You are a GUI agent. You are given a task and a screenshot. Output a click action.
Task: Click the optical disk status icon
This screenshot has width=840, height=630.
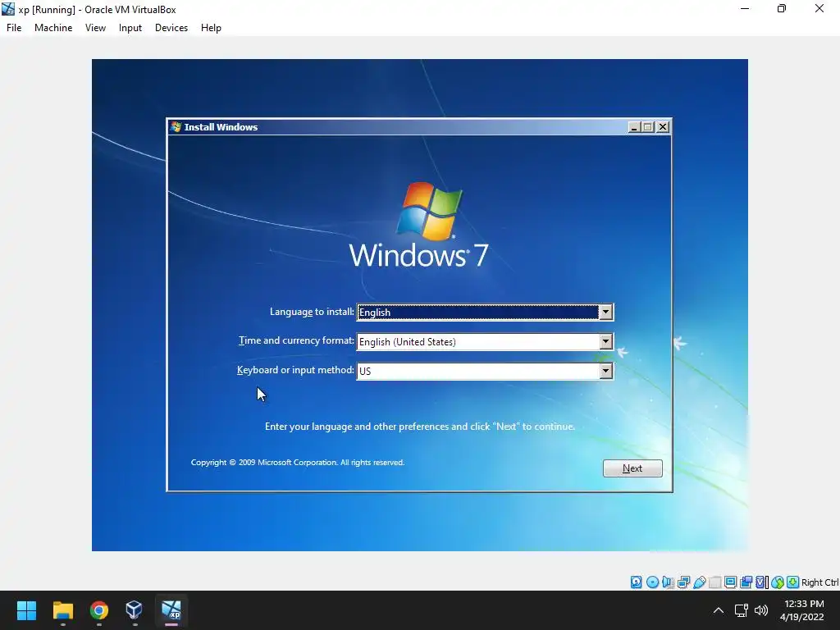[x=652, y=582]
